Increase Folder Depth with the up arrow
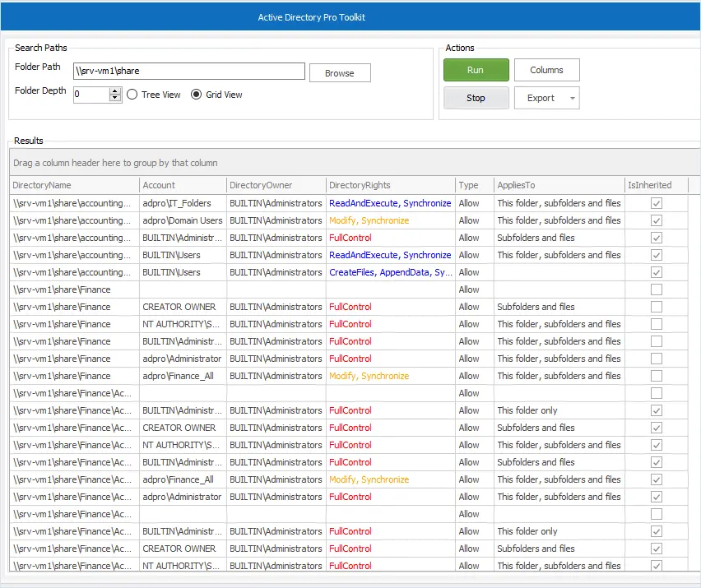 pos(115,90)
